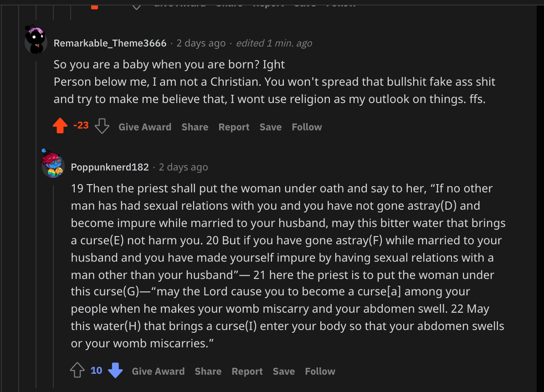Give Award to Remarkable_Theme3666's comment

pos(145,127)
